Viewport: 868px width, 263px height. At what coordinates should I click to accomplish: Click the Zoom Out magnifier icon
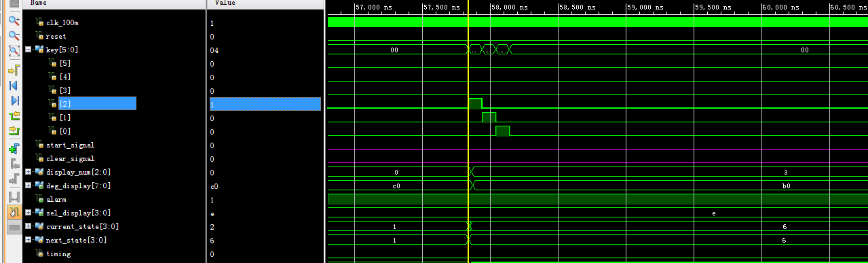[x=14, y=36]
